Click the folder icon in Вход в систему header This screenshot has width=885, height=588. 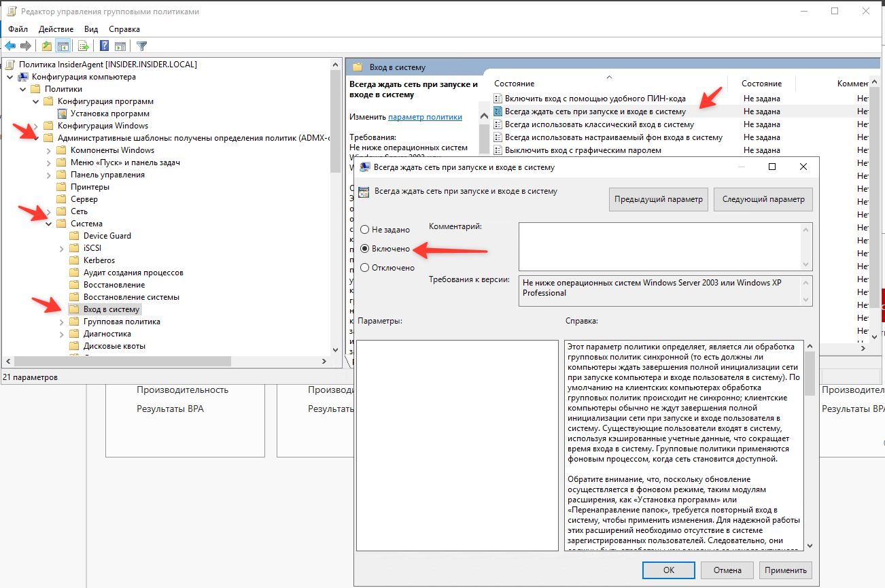click(358, 67)
